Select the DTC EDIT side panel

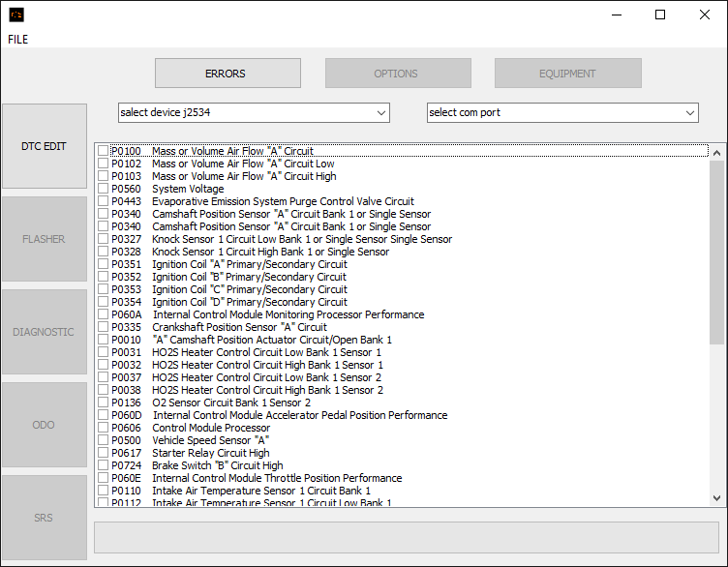[x=44, y=146]
